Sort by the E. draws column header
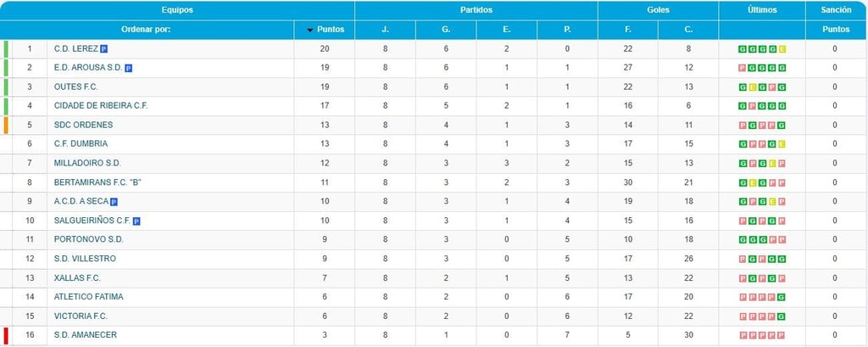868x347 pixels. point(507,30)
